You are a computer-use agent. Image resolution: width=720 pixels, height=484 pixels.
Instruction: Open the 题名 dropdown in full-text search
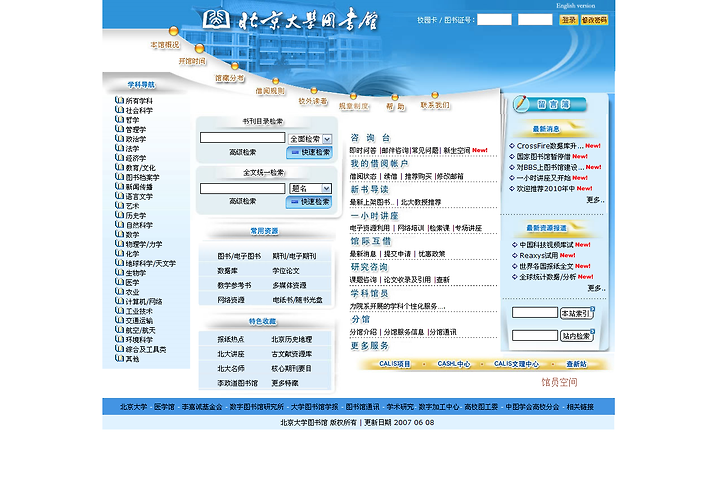(x=310, y=188)
